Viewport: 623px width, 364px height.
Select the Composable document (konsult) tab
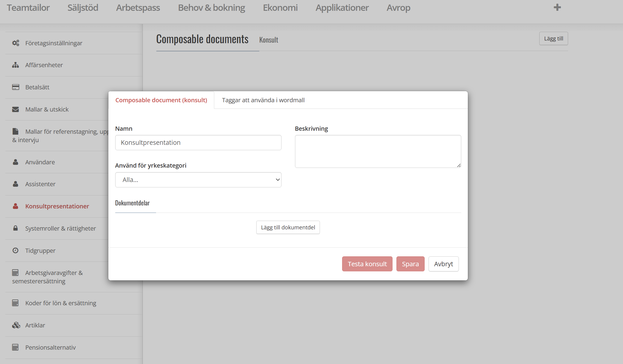[161, 100]
